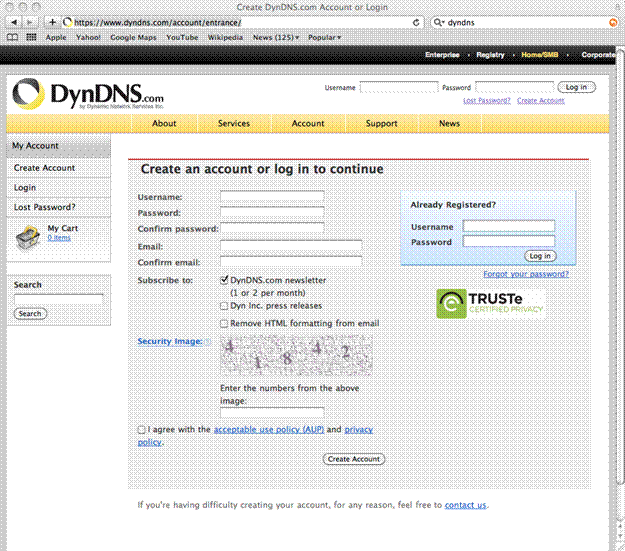The height and width of the screenshot is (551, 625).
Task: Reload the page with the refresh icon
Action: coord(416,23)
